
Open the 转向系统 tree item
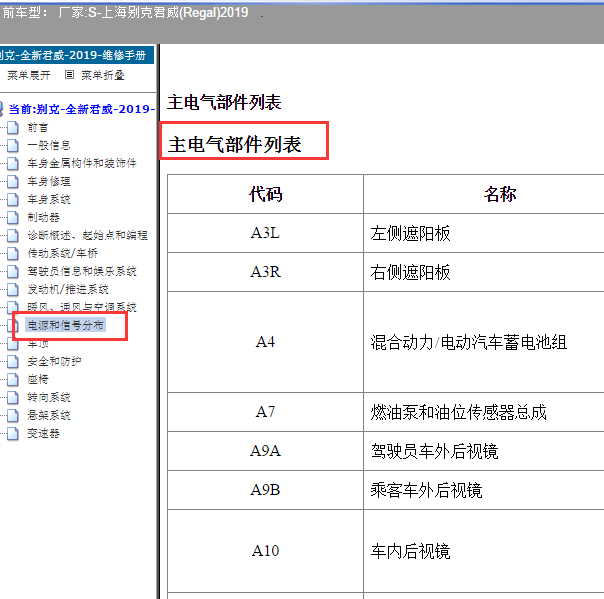click(49, 397)
